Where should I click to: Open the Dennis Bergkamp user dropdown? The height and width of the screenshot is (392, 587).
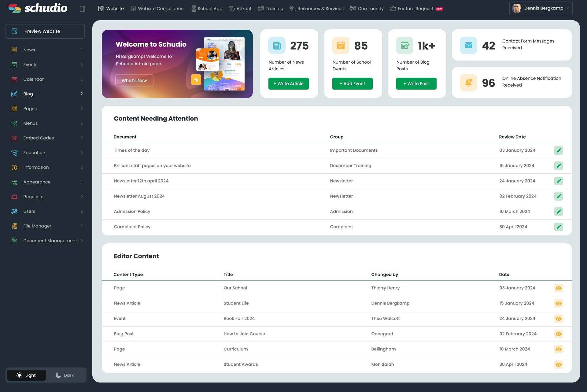[x=541, y=8]
